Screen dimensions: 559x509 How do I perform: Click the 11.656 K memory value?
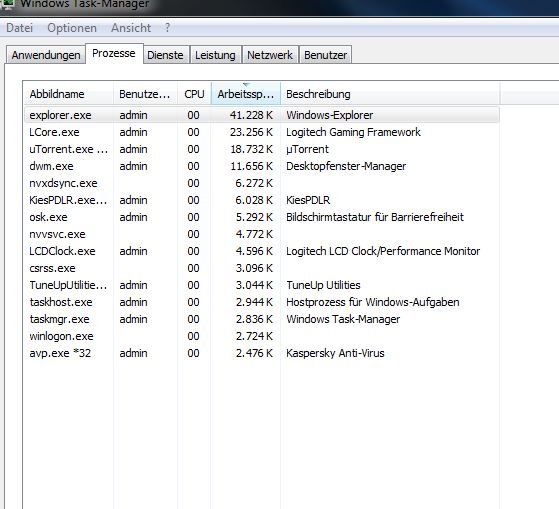(x=251, y=166)
